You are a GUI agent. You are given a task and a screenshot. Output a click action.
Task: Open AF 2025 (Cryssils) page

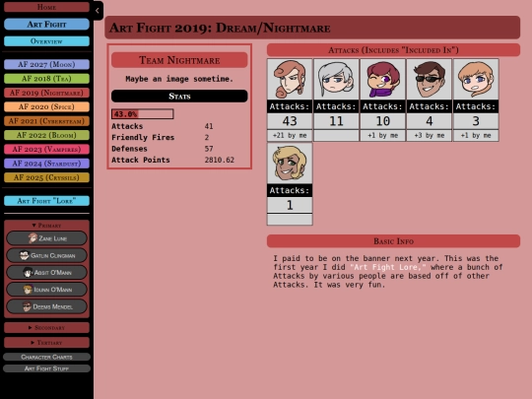pyautogui.click(x=47, y=177)
